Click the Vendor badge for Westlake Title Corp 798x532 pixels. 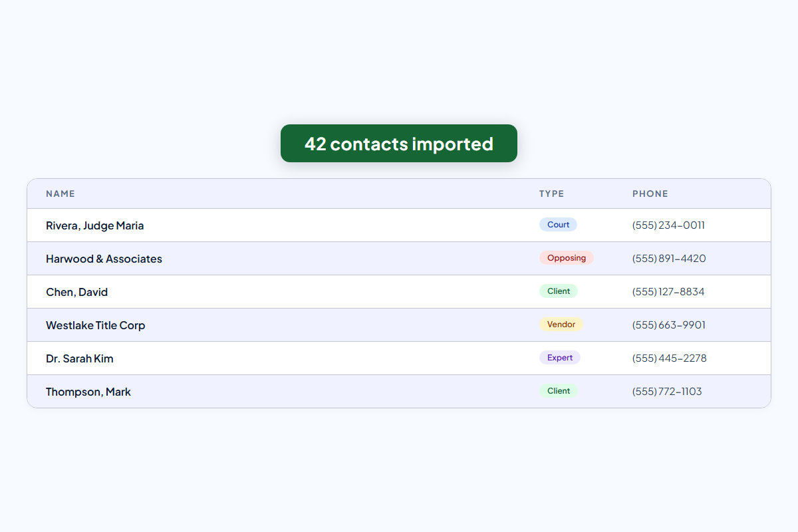click(x=561, y=325)
